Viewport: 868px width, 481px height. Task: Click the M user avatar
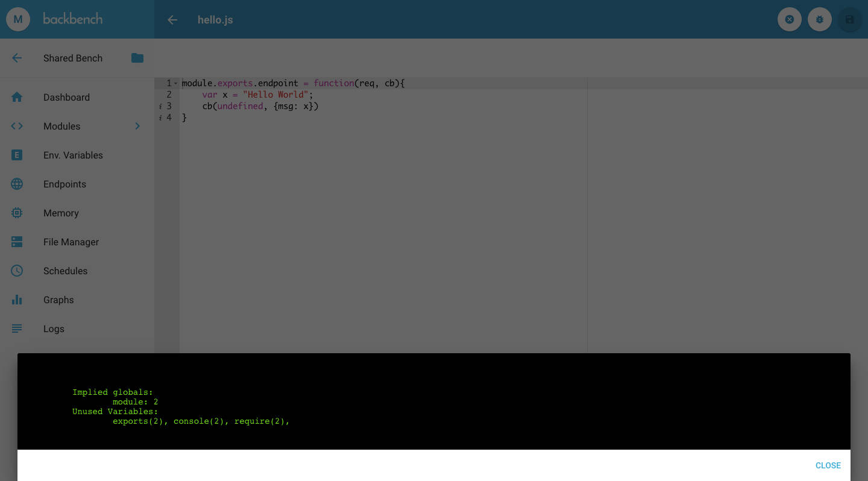click(x=18, y=19)
